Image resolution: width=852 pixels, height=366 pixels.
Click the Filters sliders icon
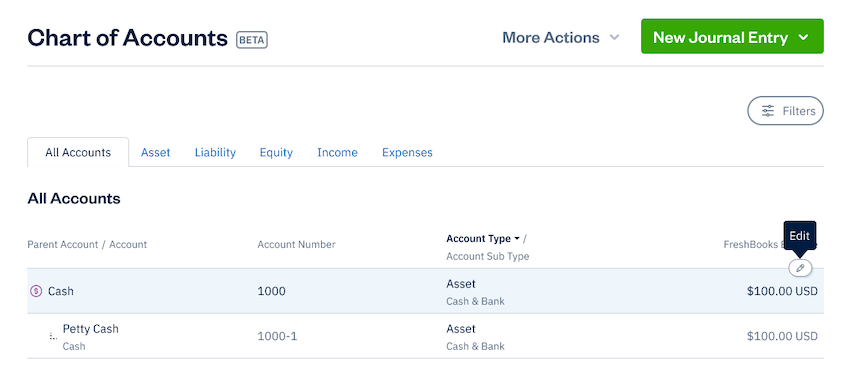(767, 111)
